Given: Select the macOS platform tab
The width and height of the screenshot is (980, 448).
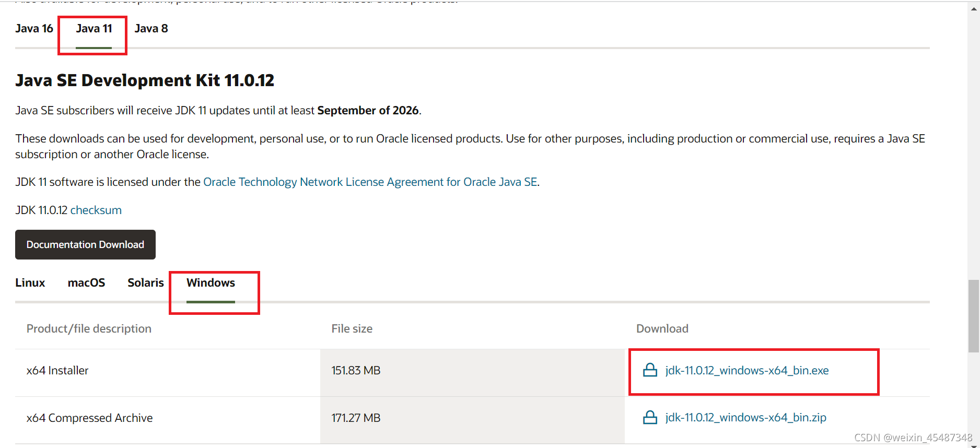Looking at the screenshot, I should pyautogui.click(x=86, y=282).
